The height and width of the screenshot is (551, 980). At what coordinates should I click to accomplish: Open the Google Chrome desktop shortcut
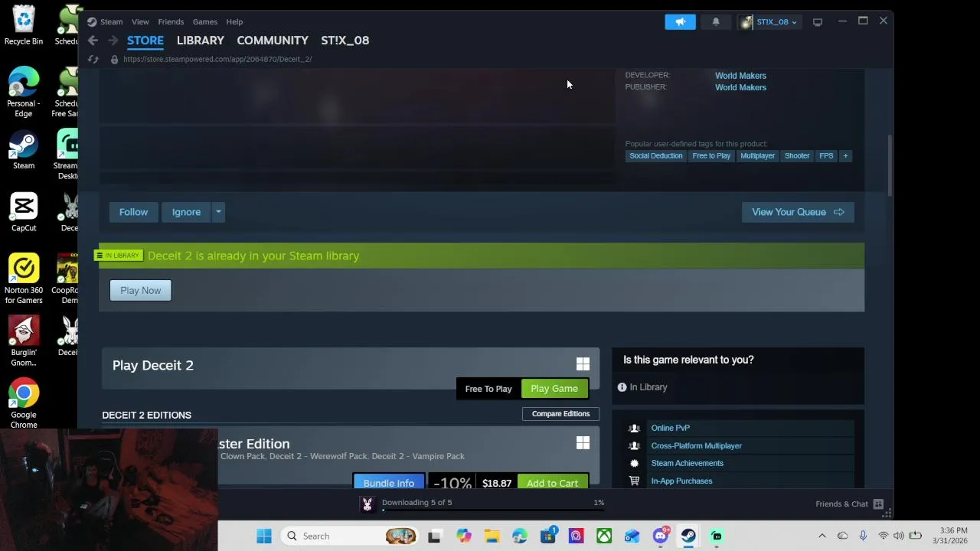click(24, 404)
